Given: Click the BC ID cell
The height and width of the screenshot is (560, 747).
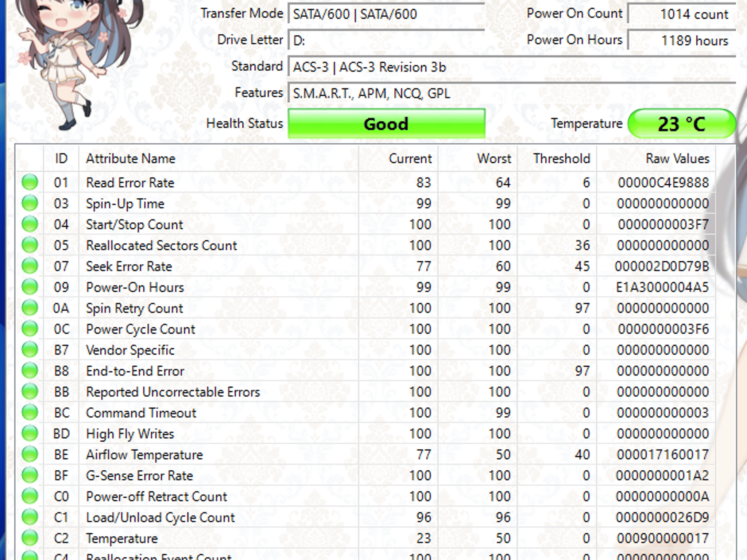Looking at the screenshot, I should point(62,413).
